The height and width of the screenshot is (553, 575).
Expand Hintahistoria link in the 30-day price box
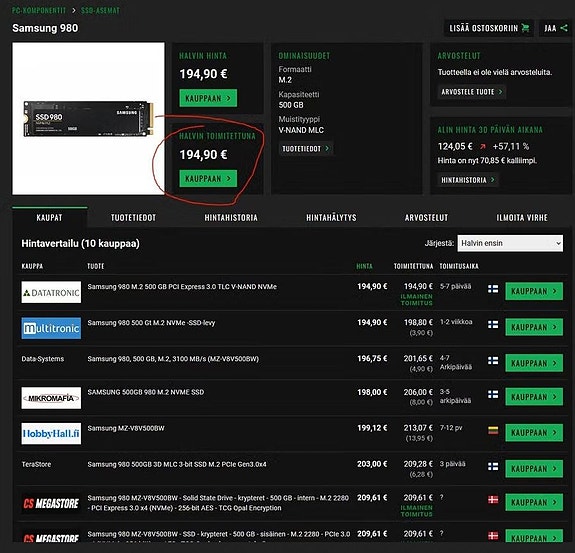468,180
